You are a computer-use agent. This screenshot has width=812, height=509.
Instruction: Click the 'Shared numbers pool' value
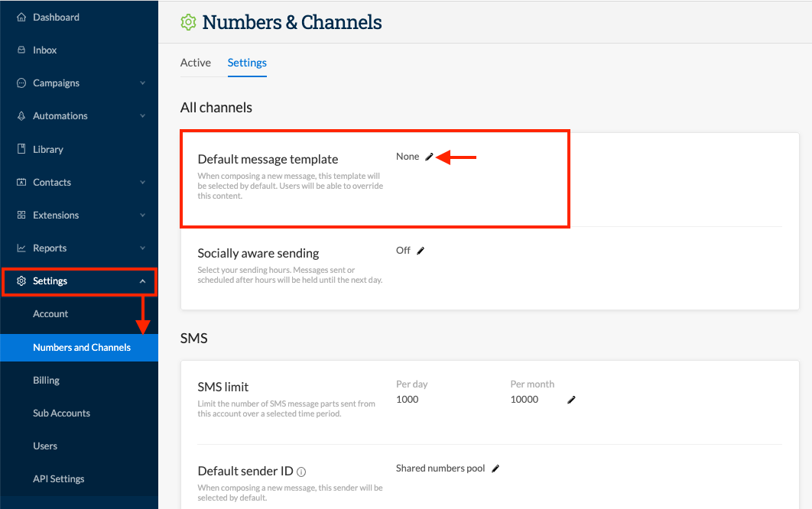pos(440,468)
